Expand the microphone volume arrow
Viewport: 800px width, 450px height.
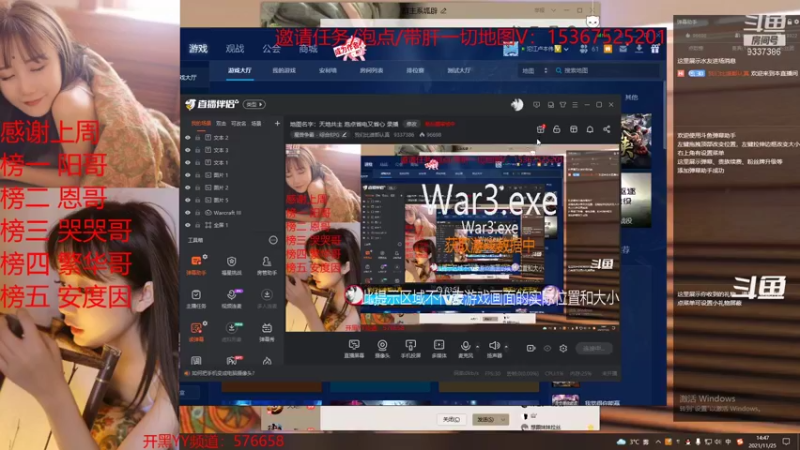[x=478, y=347]
